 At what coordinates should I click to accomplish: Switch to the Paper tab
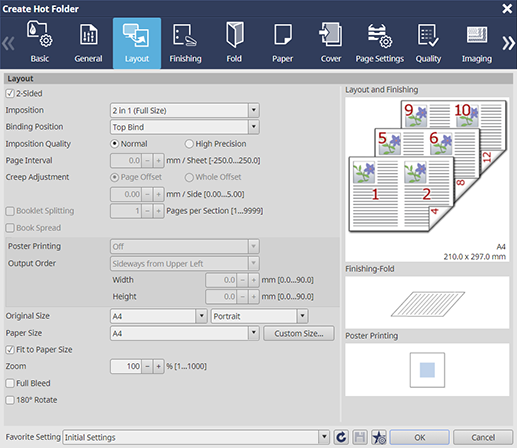pyautogui.click(x=282, y=43)
